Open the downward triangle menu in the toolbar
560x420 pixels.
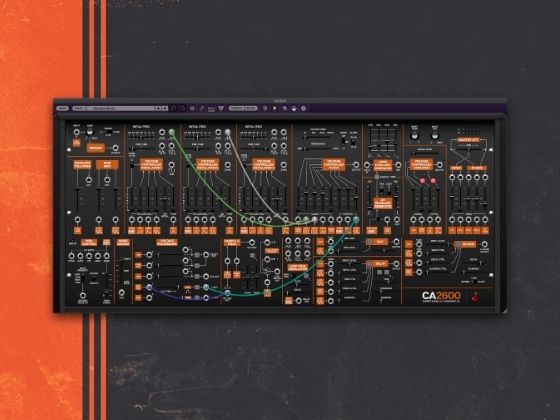click(x=221, y=108)
